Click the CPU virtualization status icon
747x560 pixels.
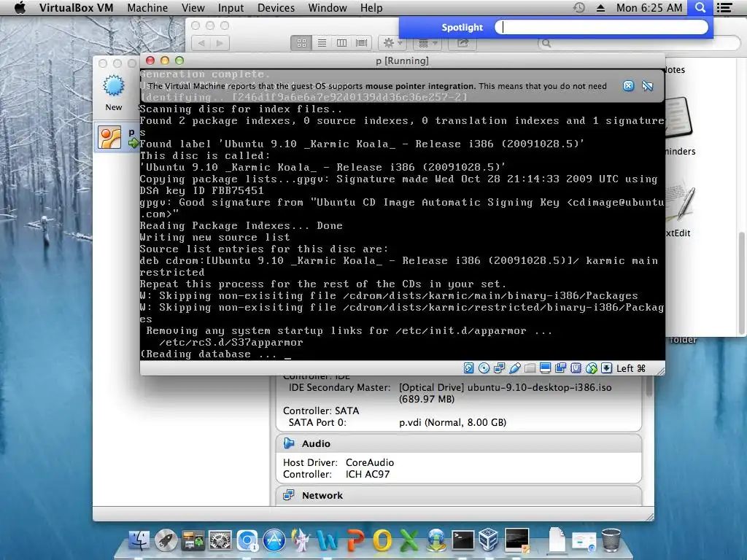pyautogui.click(x=576, y=368)
